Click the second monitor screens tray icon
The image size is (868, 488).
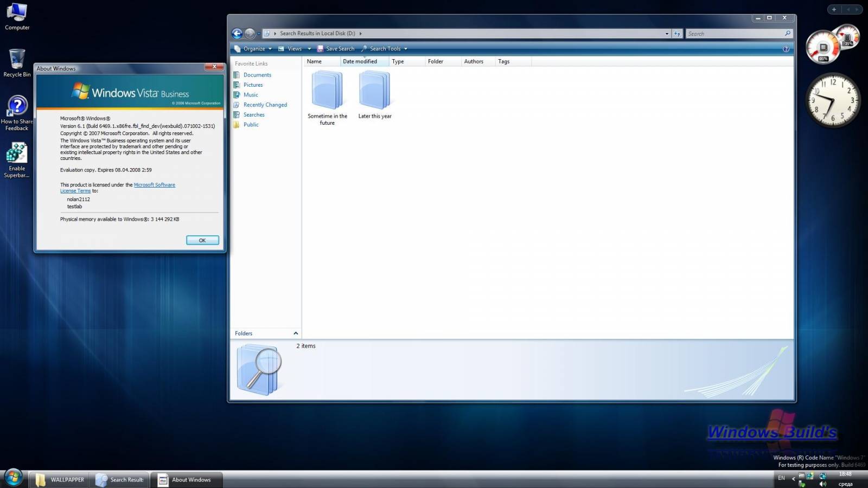click(810, 477)
